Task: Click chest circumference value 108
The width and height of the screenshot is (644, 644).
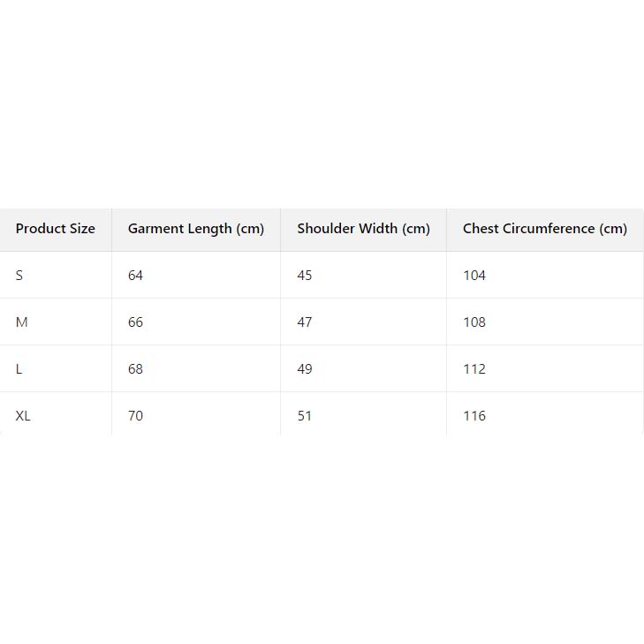Action: [474, 322]
